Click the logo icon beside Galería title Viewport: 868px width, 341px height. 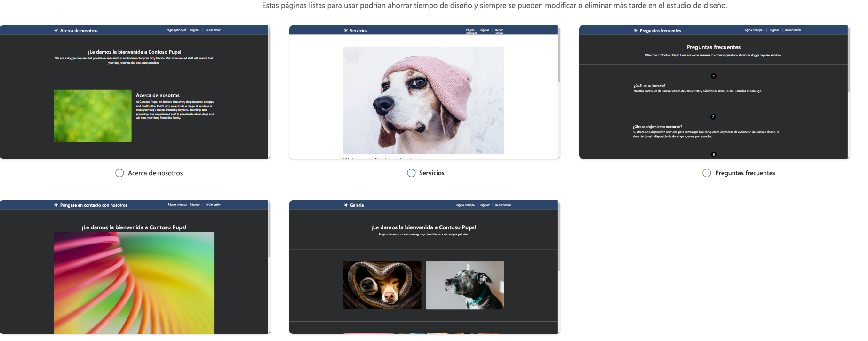pyautogui.click(x=346, y=205)
